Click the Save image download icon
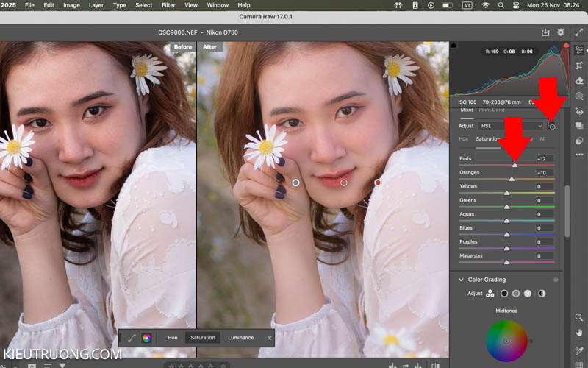Image resolution: width=588 pixels, height=368 pixels. tap(545, 32)
